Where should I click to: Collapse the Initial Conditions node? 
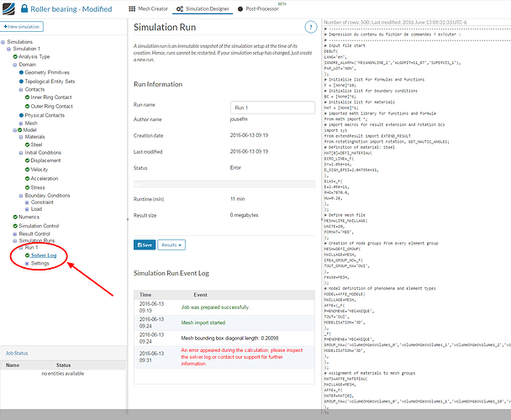coord(21,153)
